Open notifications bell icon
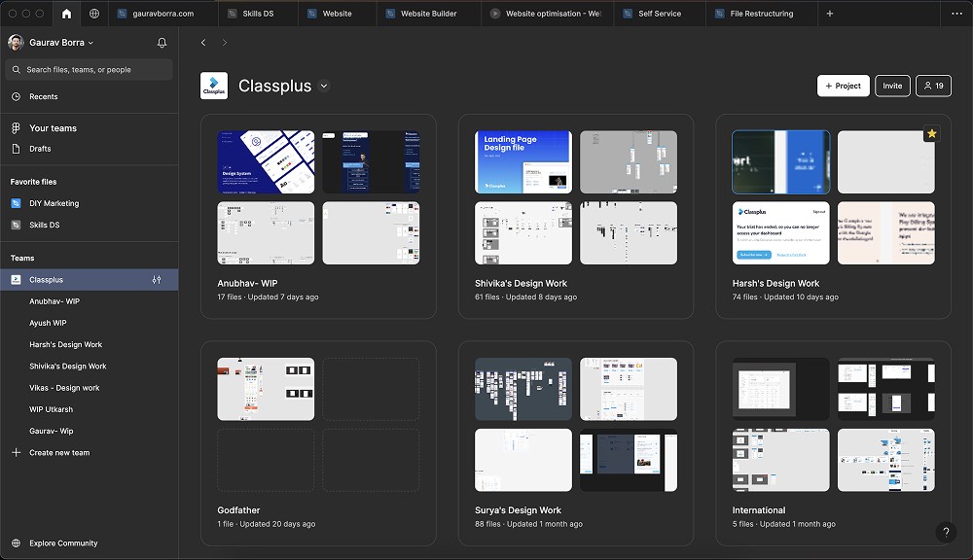This screenshot has width=973, height=560. (x=162, y=42)
